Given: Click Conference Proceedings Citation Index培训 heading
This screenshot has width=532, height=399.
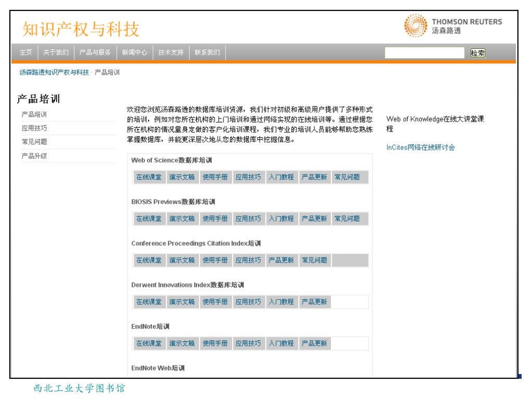Looking at the screenshot, I should pos(196,243).
